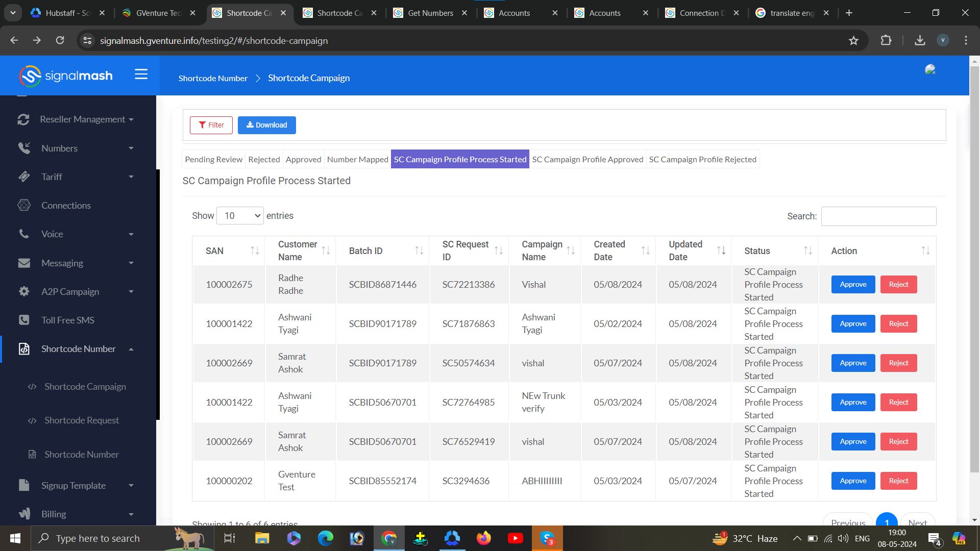This screenshot has width=980, height=551.
Task: Sort table by Updated Date column
Action: [693, 251]
